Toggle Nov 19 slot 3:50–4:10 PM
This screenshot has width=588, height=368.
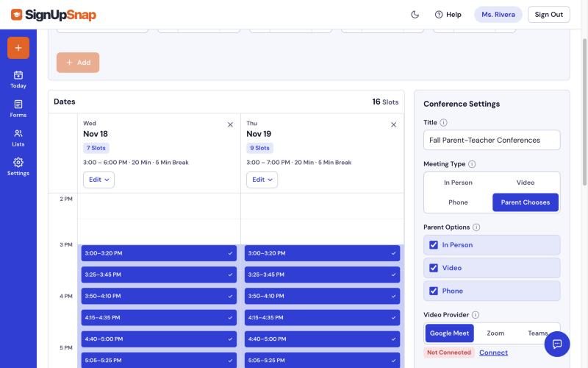pos(322,296)
